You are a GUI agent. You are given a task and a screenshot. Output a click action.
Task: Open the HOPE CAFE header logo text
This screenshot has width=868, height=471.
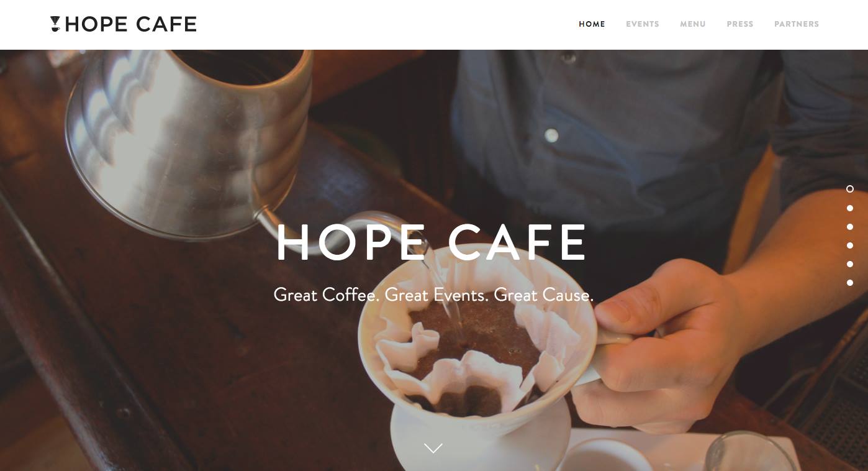[130, 24]
